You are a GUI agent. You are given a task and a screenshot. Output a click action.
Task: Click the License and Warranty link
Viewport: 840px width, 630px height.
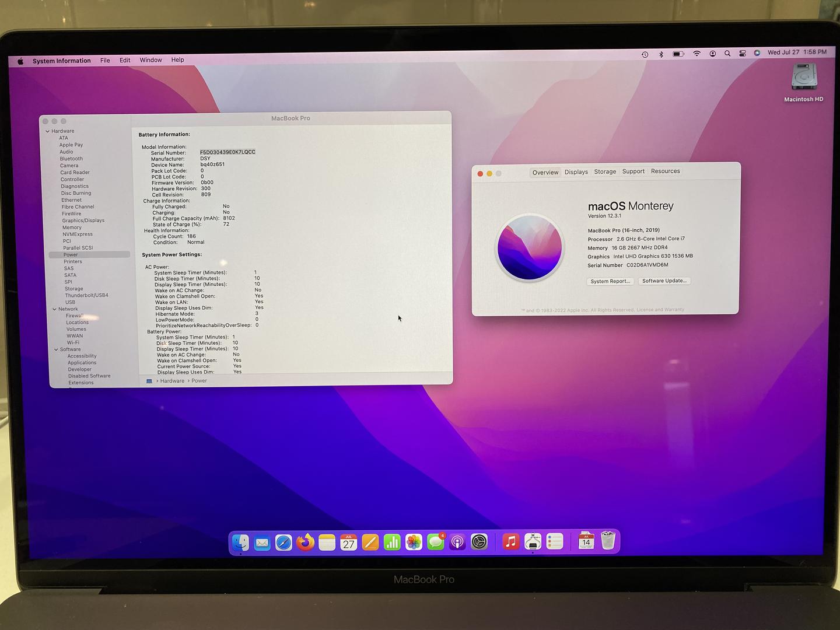pyautogui.click(x=661, y=310)
